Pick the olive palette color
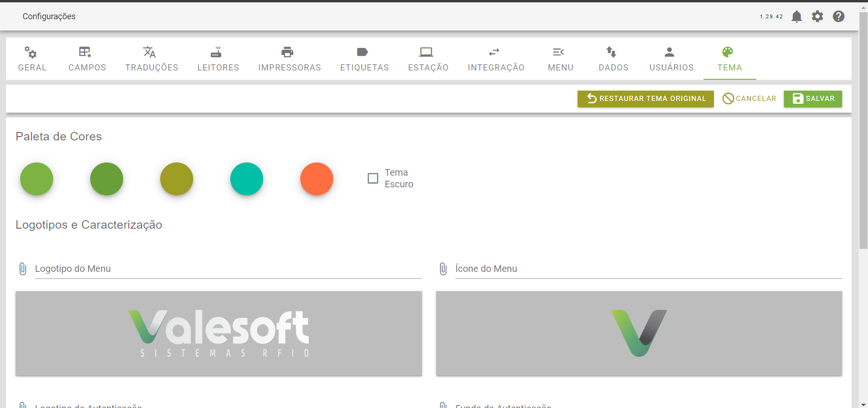Image resolution: width=868 pixels, height=408 pixels. click(x=177, y=179)
